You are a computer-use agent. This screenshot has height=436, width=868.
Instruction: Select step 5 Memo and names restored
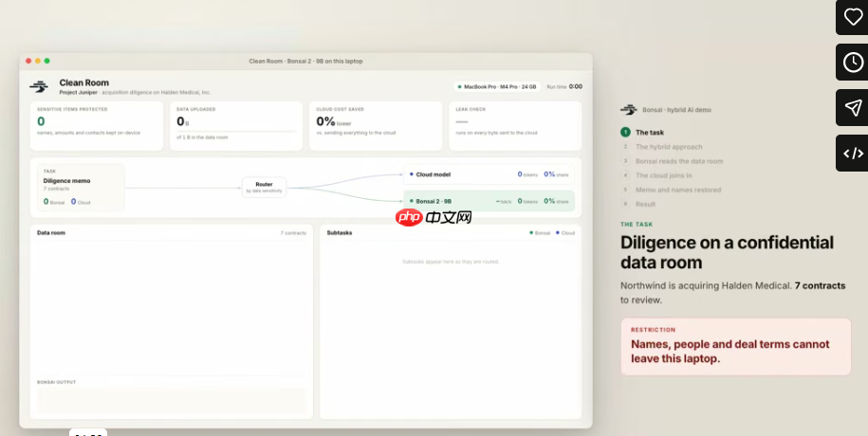click(x=671, y=190)
